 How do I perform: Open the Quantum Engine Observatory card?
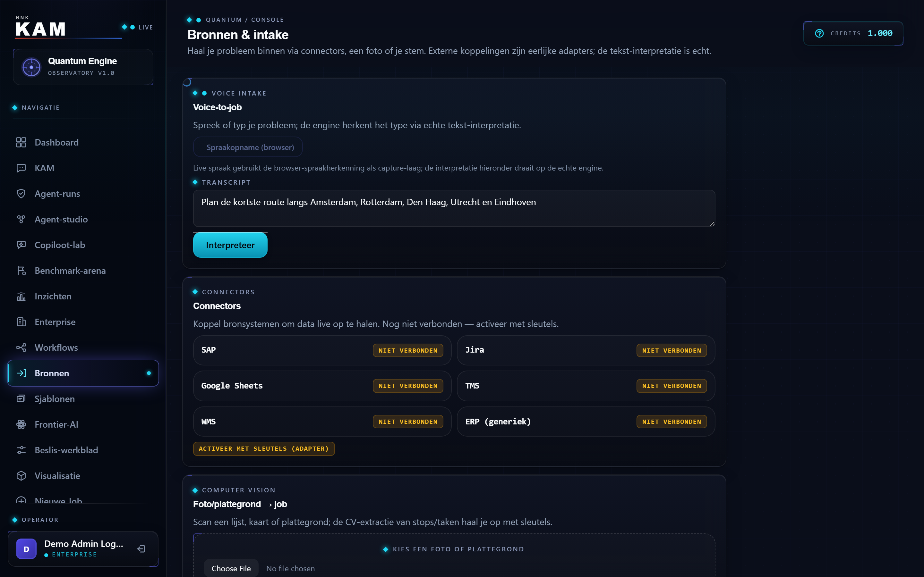coord(83,67)
